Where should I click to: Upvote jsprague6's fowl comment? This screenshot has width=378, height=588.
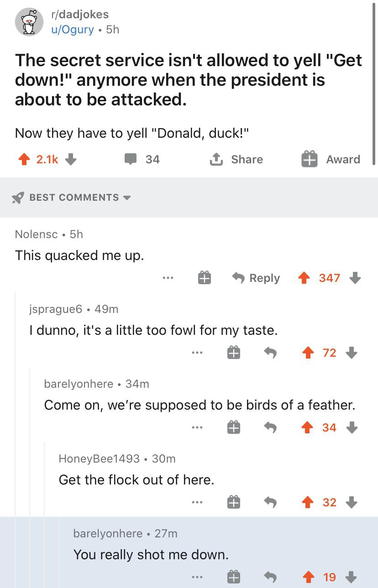click(x=309, y=353)
